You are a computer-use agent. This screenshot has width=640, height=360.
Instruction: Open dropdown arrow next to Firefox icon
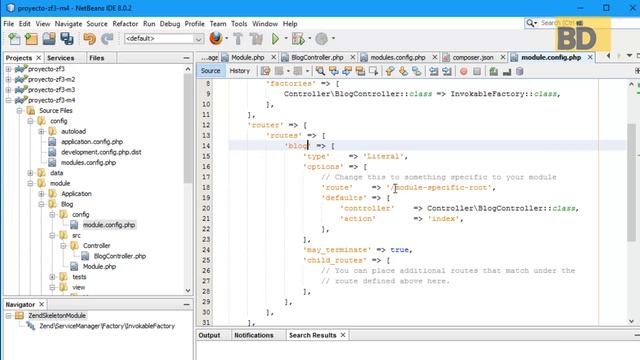click(227, 39)
